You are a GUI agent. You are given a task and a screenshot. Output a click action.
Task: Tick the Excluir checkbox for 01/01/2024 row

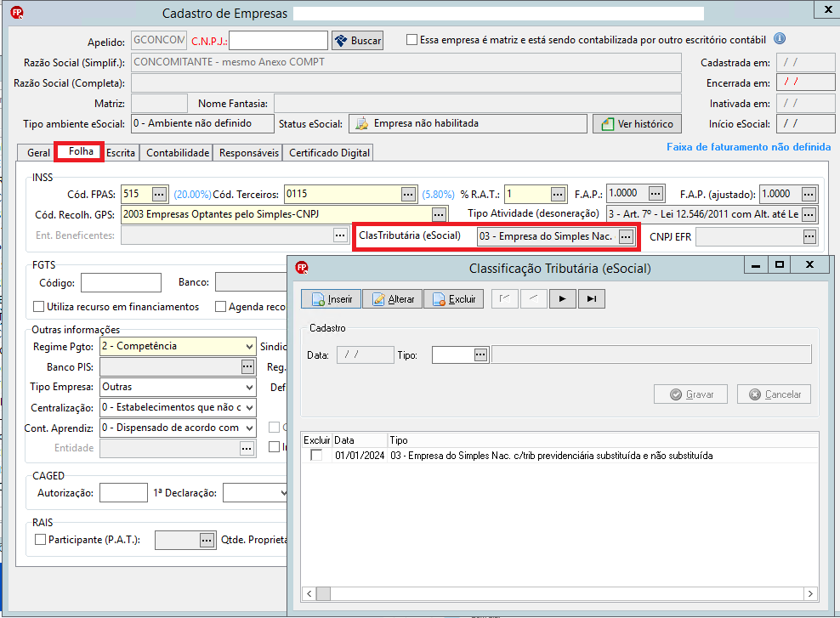(316, 455)
